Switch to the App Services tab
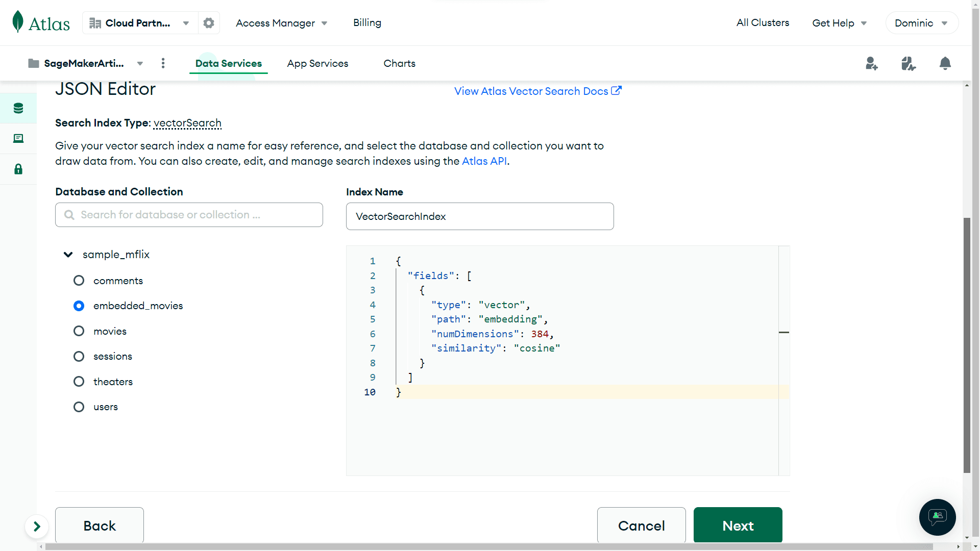Image resolution: width=980 pixels, height=551 pixels. click(317, 63)
